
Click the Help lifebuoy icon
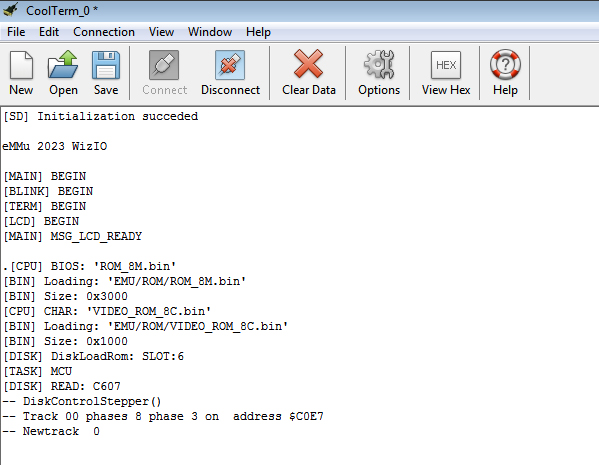[505, 64]
